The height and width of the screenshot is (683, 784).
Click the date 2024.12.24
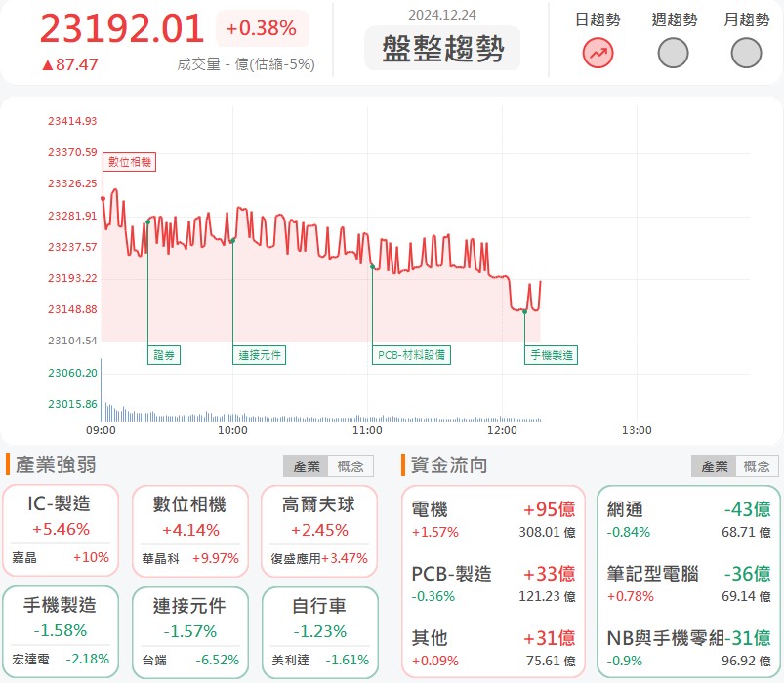442,15
